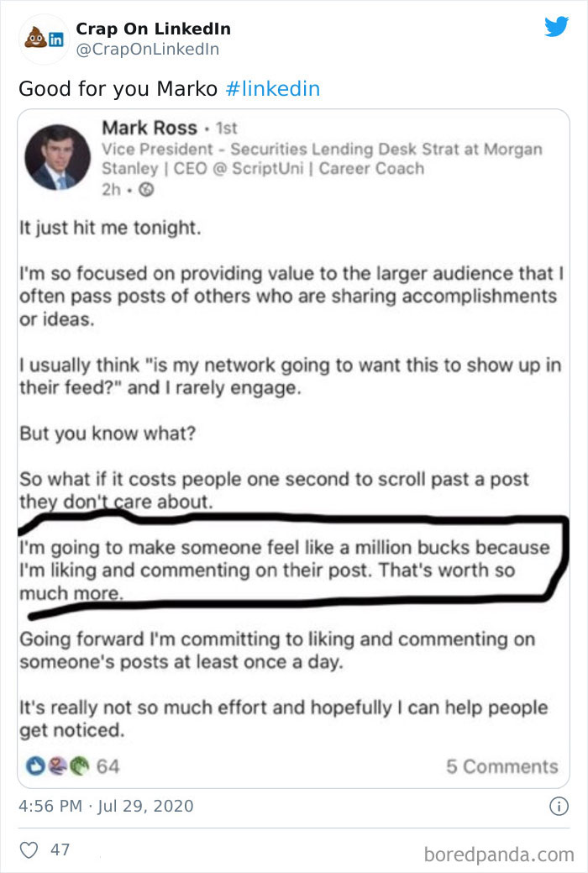Toggle the heart to like the tweet
Screen dimensions: 588x873
point(29,849)
